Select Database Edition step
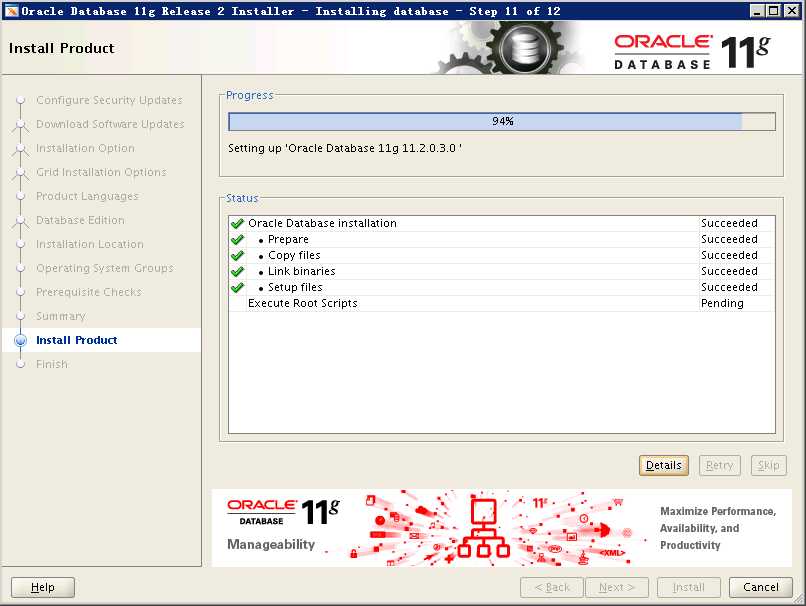 [80, 220]
